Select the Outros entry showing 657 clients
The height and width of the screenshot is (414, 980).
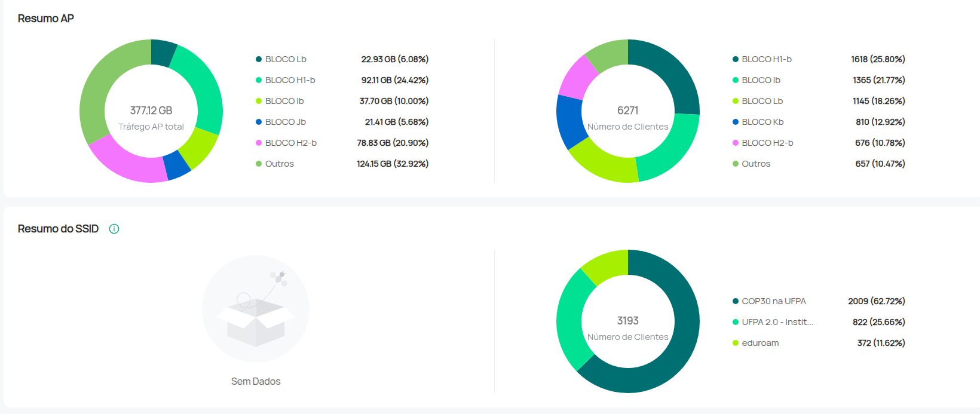756,164
